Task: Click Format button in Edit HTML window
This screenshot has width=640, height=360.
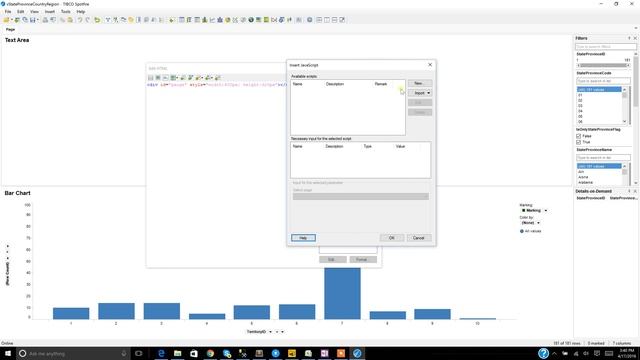Action: 363,260
